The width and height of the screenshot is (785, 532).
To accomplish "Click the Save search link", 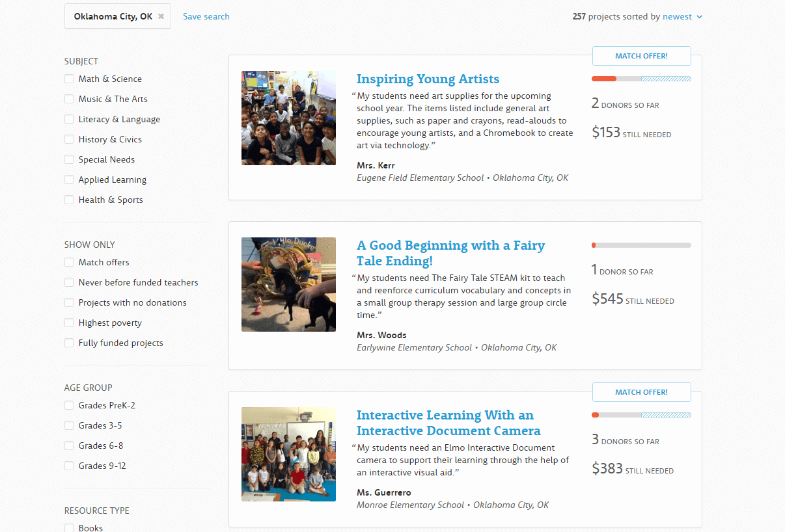I will pos(206,17).
